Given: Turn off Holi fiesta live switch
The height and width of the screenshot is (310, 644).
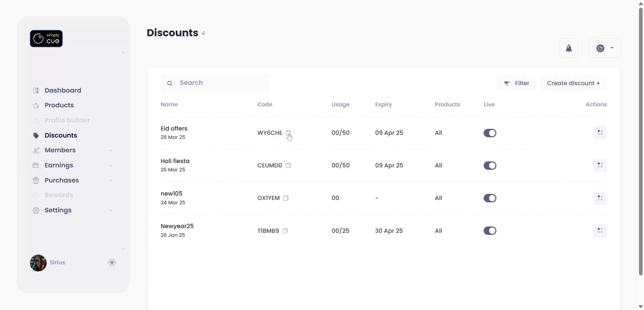Looking at the screenshot, I should point(490,166).
